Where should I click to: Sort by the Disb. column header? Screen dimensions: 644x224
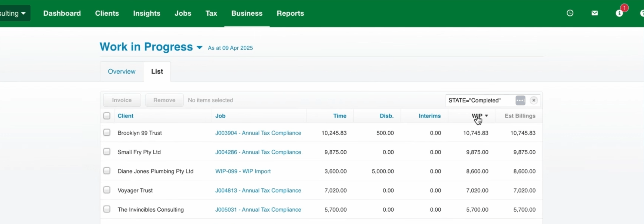tap(387, 116)
